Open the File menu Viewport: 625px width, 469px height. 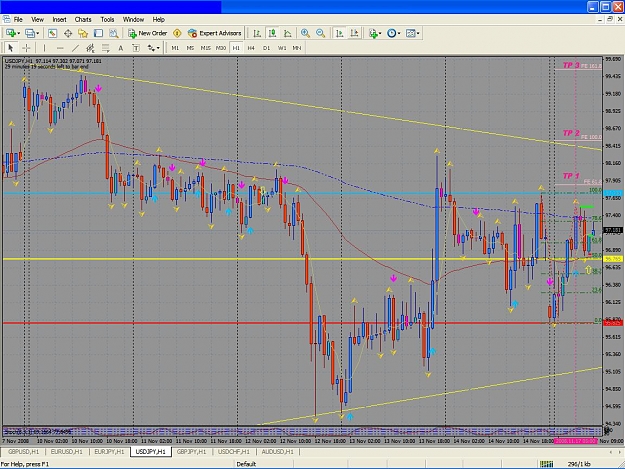click(x=18, y=19)
